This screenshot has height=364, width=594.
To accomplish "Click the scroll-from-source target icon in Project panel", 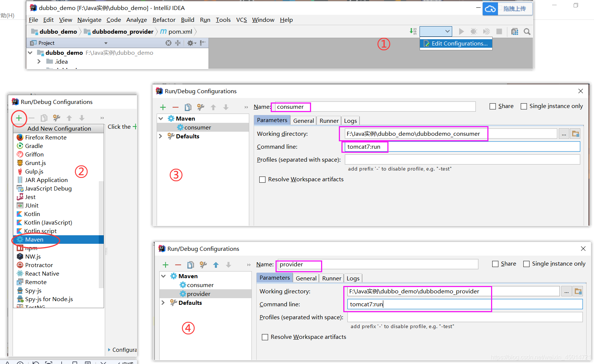I will (168, 43).
